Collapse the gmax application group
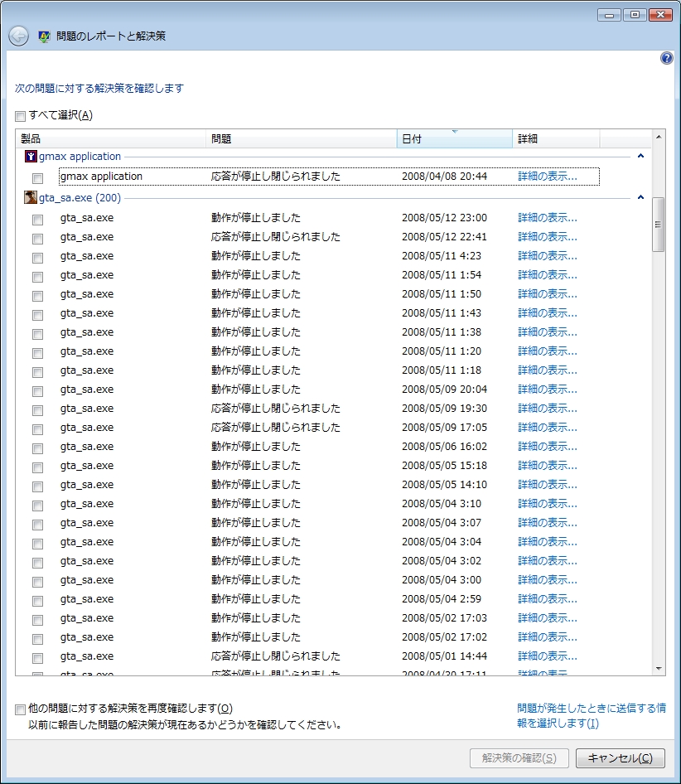 (640, 157)
